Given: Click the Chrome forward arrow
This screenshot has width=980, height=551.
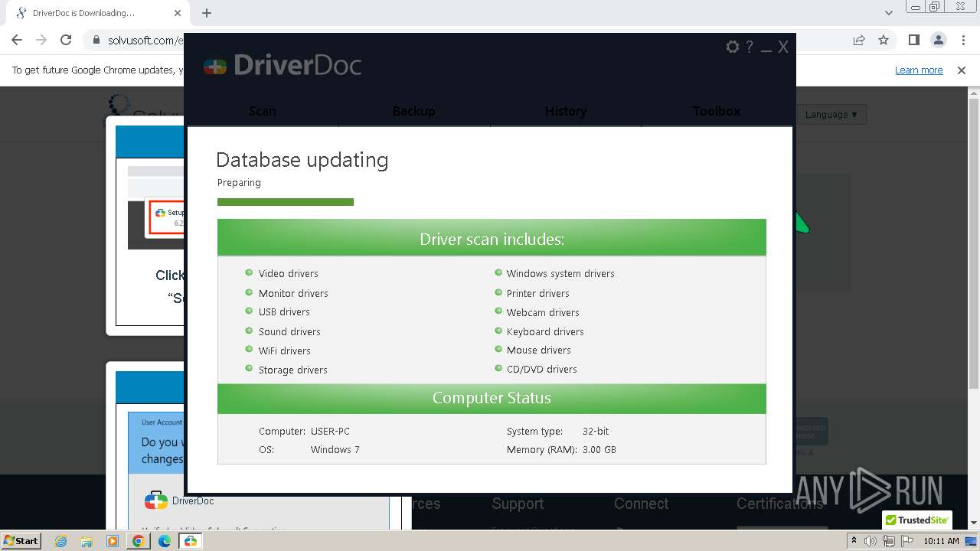Looking at the screenshot, I should coord(41,40).
